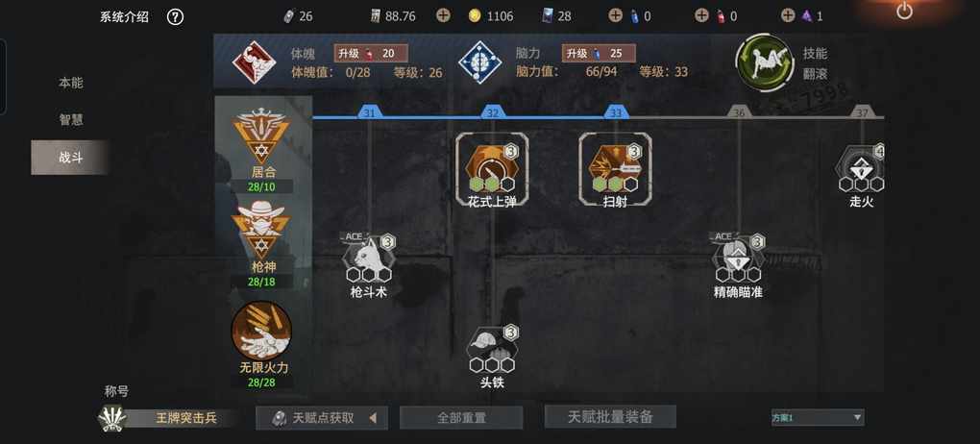The width and height of the screenshot is (980, 444).
Task: Click the 脑力 升级 button
Action: tap(599, 53)
